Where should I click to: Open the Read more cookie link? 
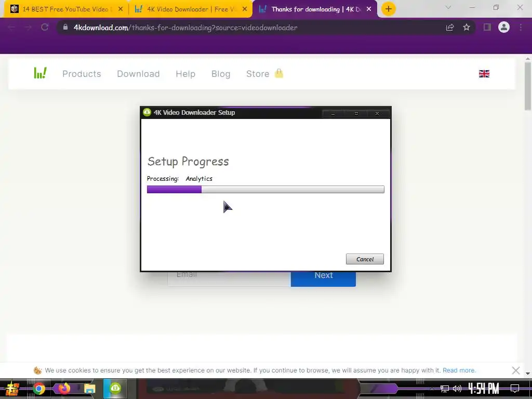click(x=459, y=370)
